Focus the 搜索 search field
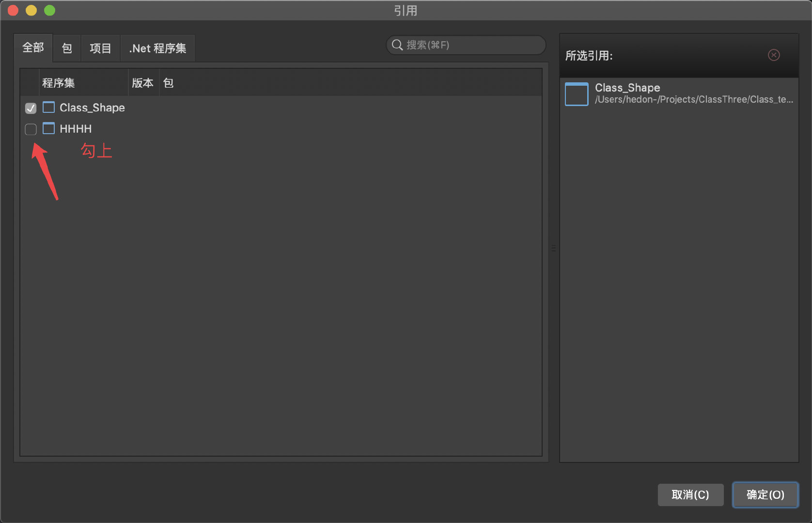 pyautogui.click(x=466, y=45)
